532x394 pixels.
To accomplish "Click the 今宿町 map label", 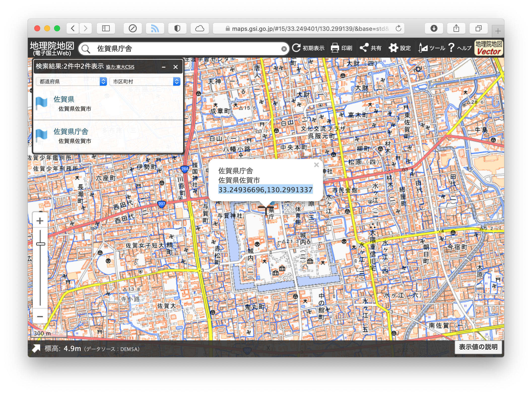I will pyautogui.click(x=457, y=247).
